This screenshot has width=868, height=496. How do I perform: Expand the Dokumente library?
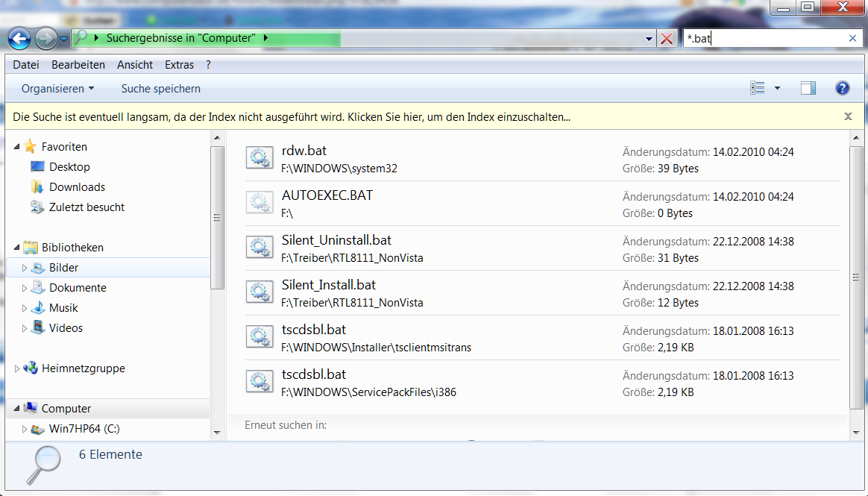tap(25, 288)
